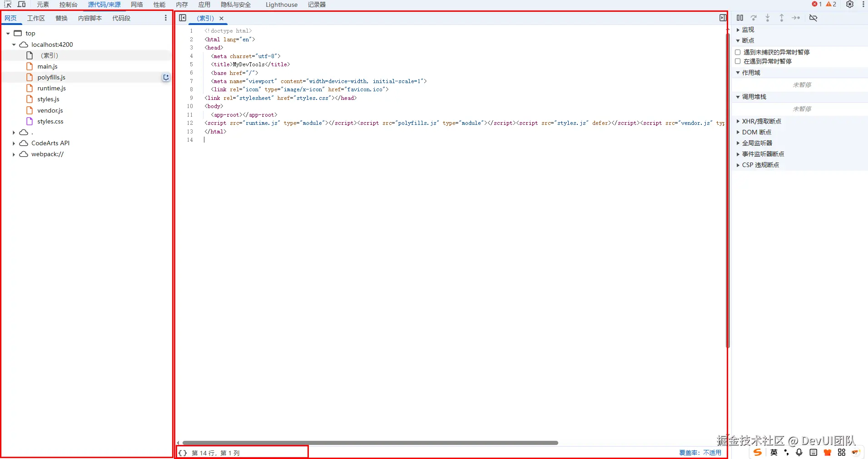Click the 覆盖率：不适用 coverage link
The image size is (868, 459).
coord(700,453)
